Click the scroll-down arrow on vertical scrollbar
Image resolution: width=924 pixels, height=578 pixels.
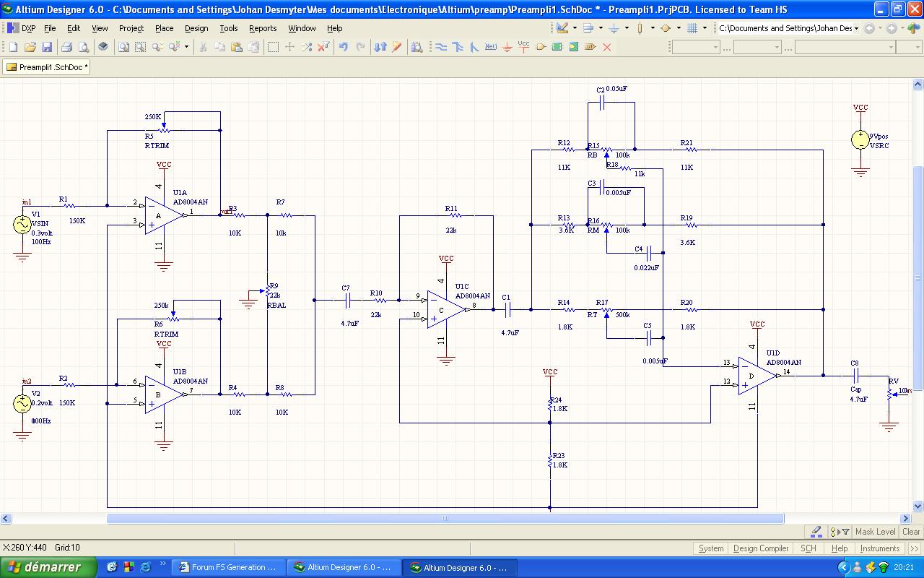coord(918,506)
